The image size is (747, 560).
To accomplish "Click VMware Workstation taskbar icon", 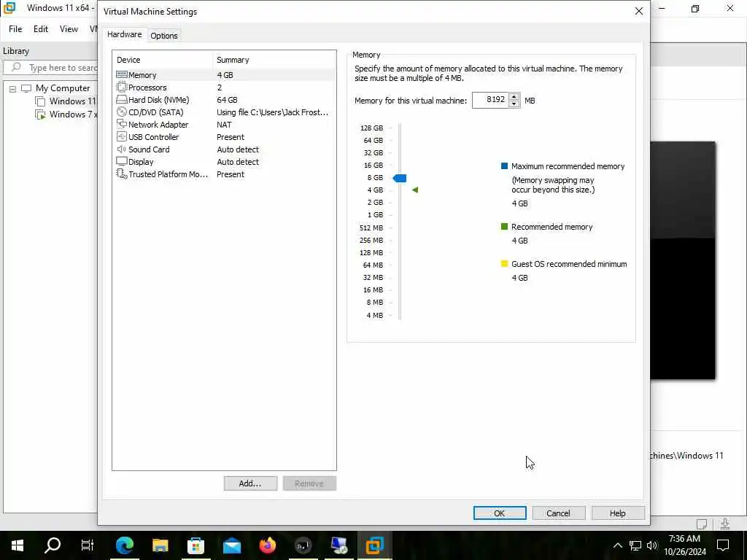I will coord(375,545).
